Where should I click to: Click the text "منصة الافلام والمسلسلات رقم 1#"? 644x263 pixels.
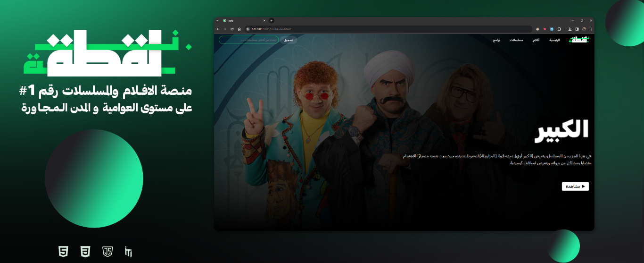coord(106,91)
